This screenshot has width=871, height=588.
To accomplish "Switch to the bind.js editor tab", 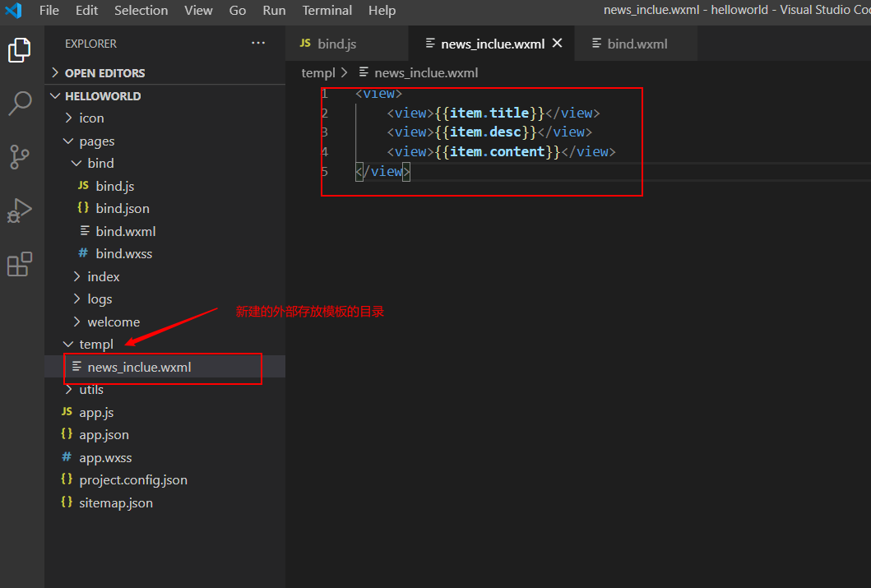I will point(347,44).
